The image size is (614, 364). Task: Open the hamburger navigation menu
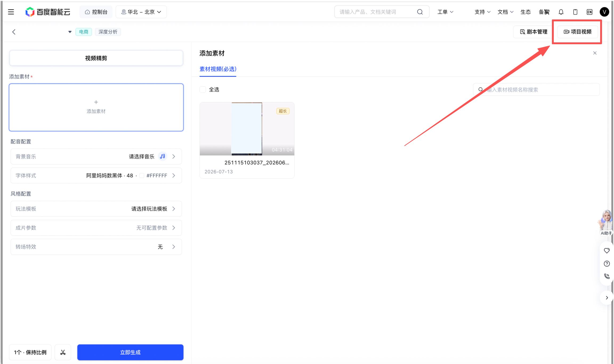11,12
